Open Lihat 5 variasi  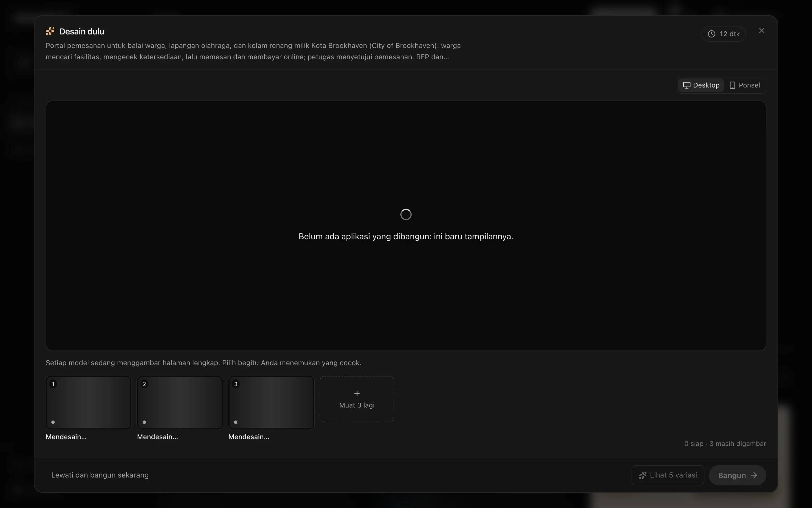[668, 475]
